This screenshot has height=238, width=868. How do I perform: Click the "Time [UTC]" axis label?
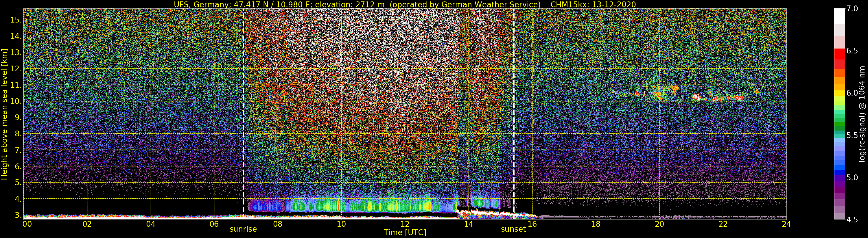pyautogui.click(x=405, y=233)
